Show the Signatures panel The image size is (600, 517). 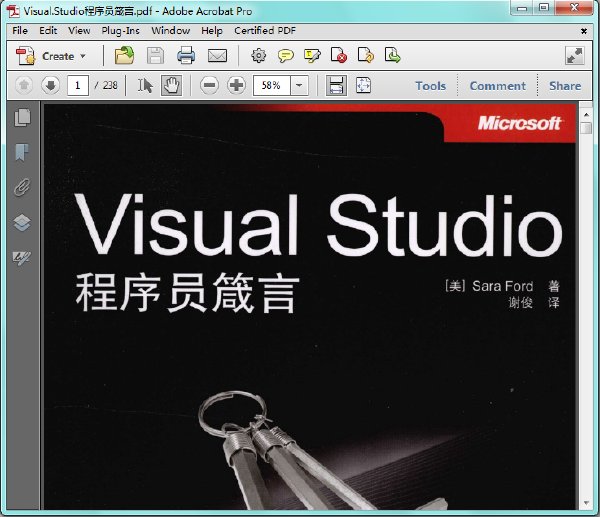(22, 258)
